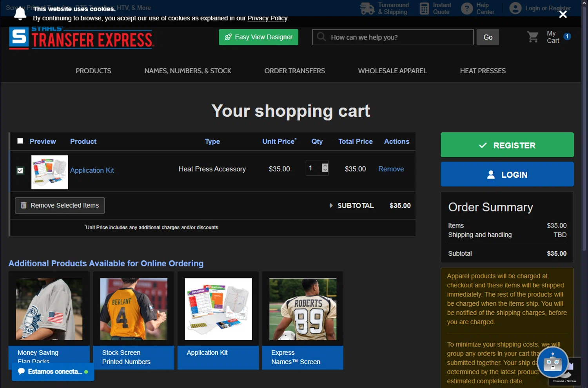Image resolution: width=588 pixels, height=388 pixels.
Task: Focus the 'How can we help you?' search field
Action: click(x=393, y=37)
